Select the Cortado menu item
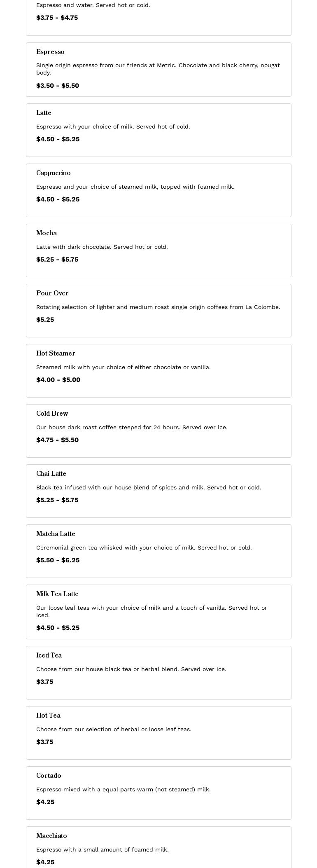Screen dimensions: 317x868 pos(49,776)
